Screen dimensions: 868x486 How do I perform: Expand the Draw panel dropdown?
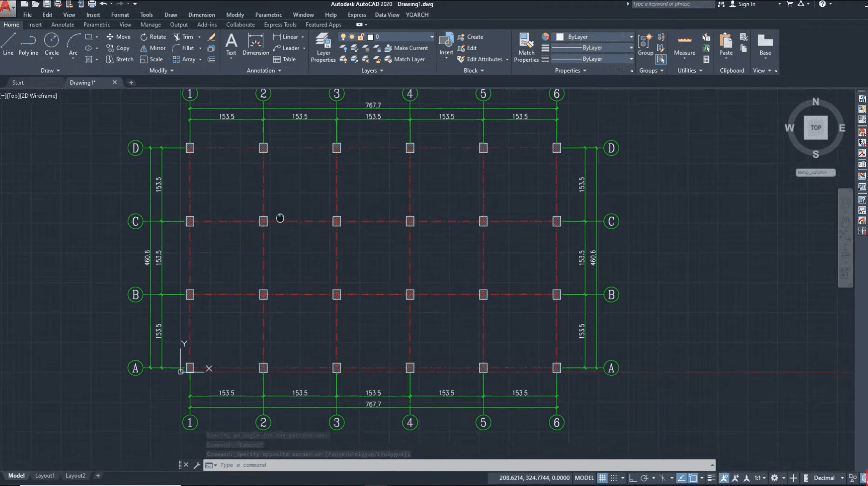pos(50,70)
